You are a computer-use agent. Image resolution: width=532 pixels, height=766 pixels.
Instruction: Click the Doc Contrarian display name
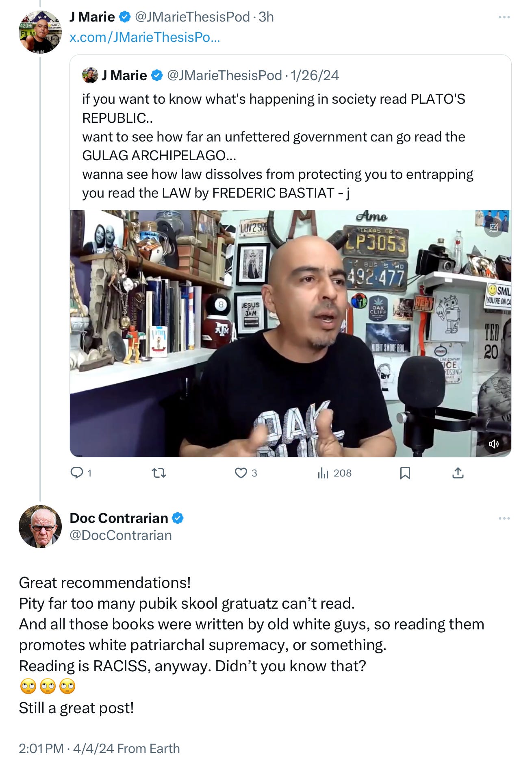tap(119, 518)
